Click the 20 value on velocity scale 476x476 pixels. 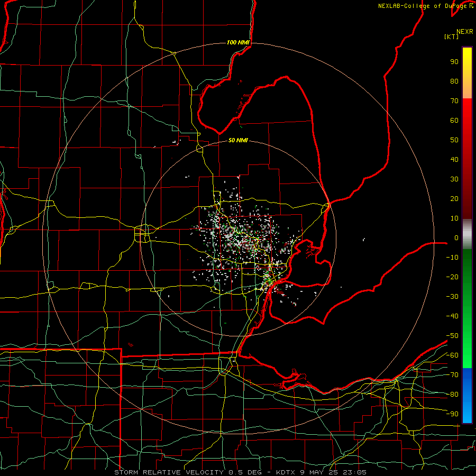[x=454, y=199]
